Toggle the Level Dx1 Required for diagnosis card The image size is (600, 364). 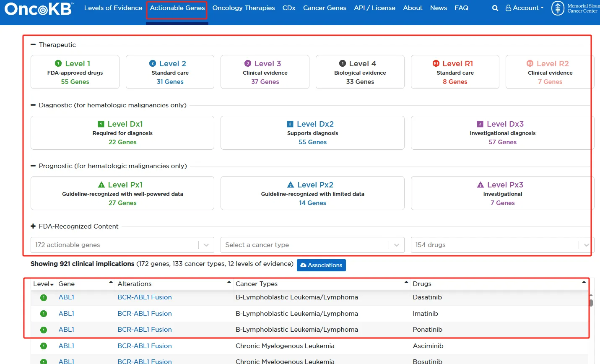point(122,133)
